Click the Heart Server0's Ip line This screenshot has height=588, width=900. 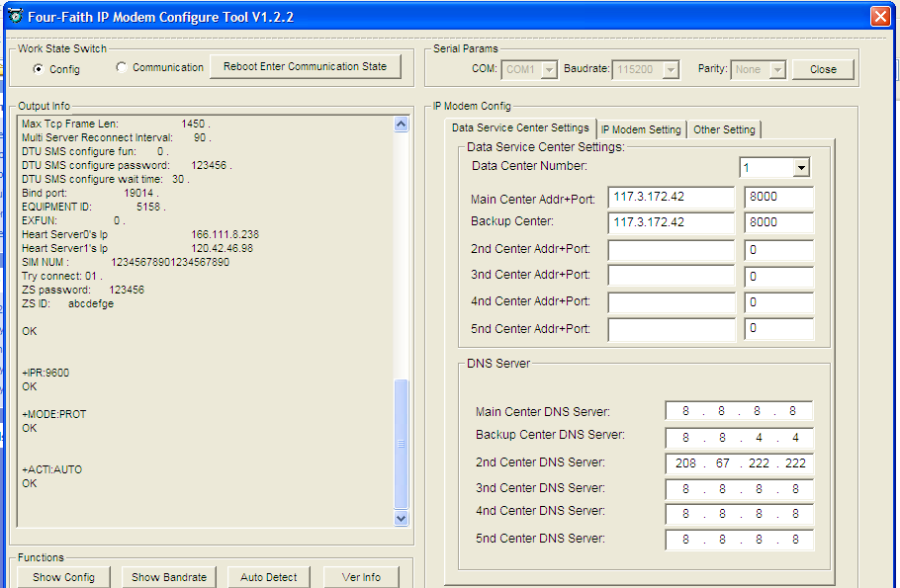point(140,234)
